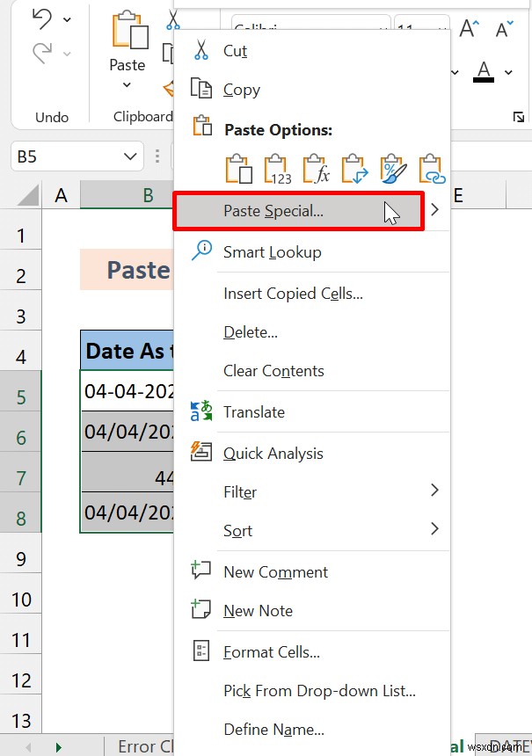This screenshot has height=756, width=532.
Task: Click the Date As header cell
Action: [128, 351]
